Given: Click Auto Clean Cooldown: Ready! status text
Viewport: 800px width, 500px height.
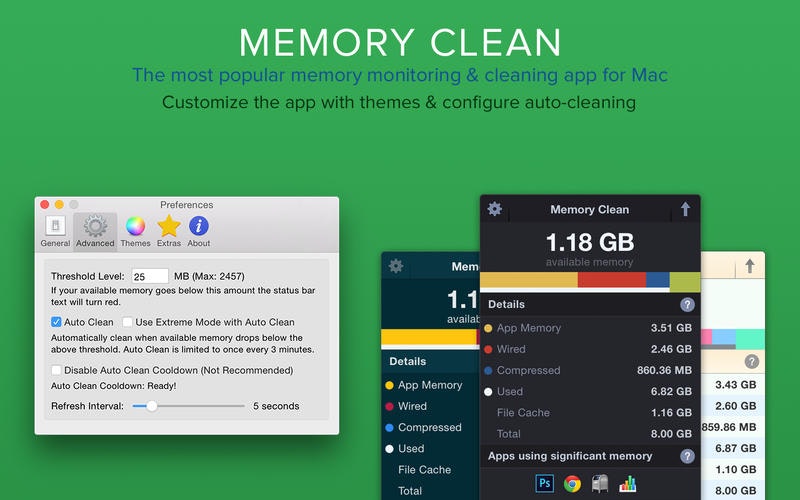Looking at the screenshot, I should (x=113, y=386).
